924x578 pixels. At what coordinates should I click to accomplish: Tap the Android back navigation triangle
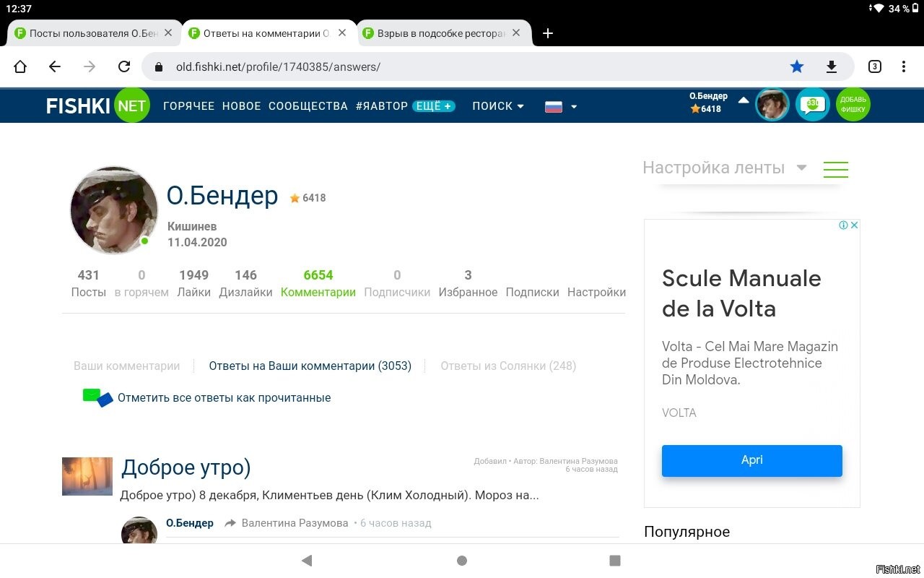click(x=307, y=561)
